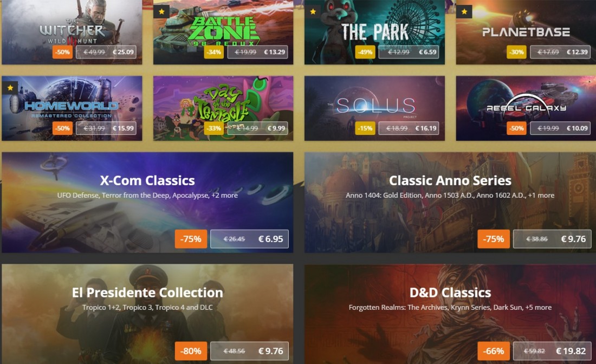
Task: Click the X-Com Classics bundle title
Action: point(147,180)
